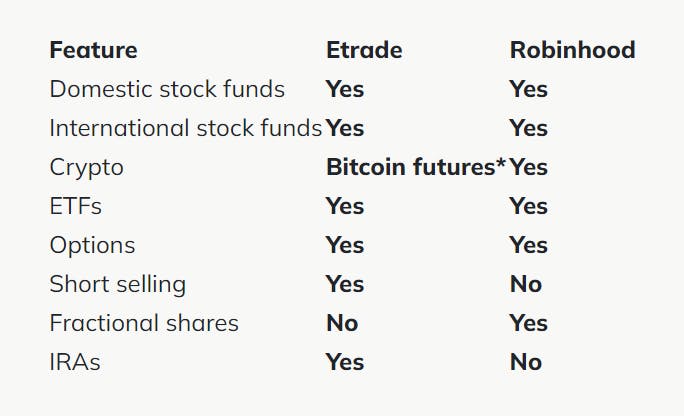Screen dimensions: 684x416
Task: Click the Feature column header
Action: 93,50
